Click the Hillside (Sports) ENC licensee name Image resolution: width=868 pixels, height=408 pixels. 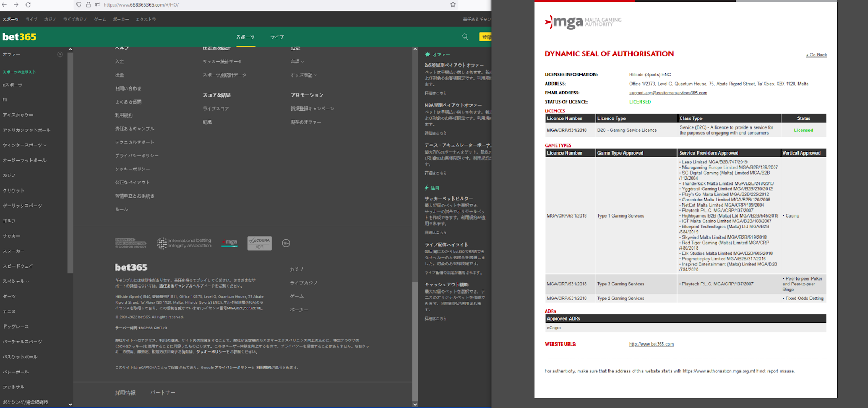point(650,75)
